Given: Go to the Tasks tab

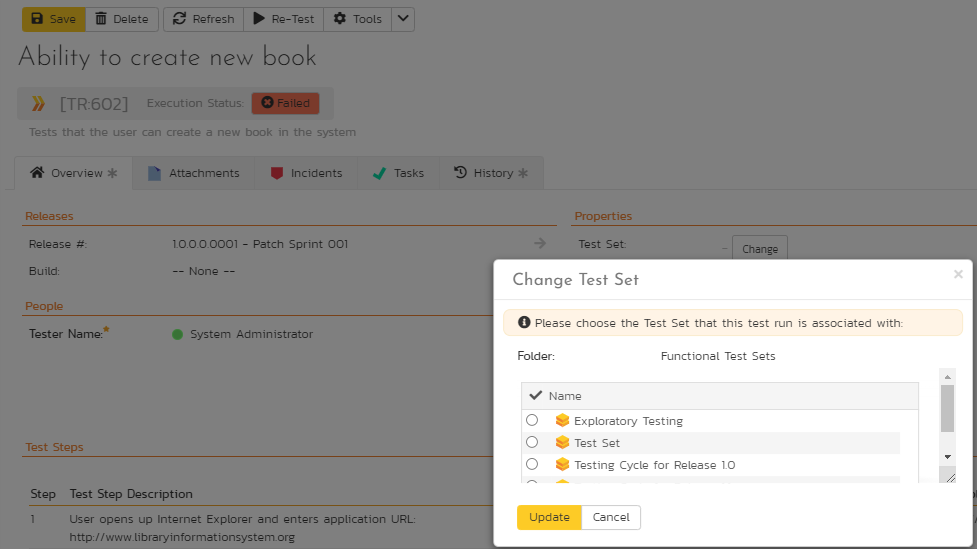Looking at the screenshot, I should click(x=398, y=173).
